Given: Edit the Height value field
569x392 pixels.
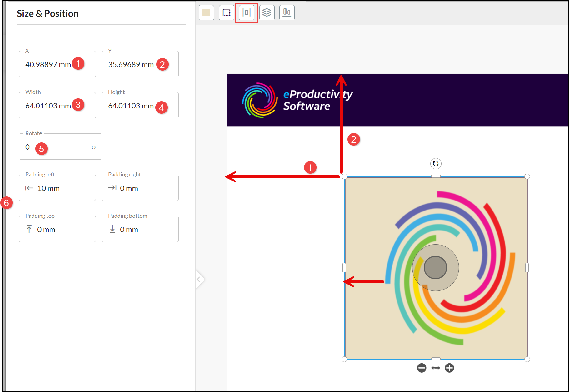Looking at the screenshot, I should [x=131, y=106].
